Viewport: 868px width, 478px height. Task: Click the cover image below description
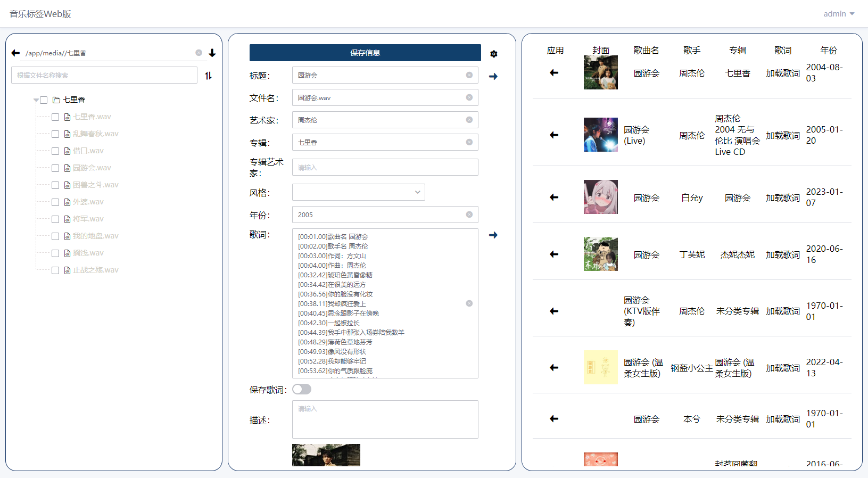[326, 455]
